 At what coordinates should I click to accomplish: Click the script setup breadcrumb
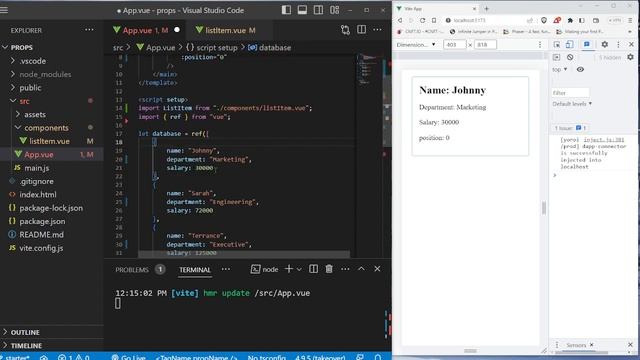point(212,48)
